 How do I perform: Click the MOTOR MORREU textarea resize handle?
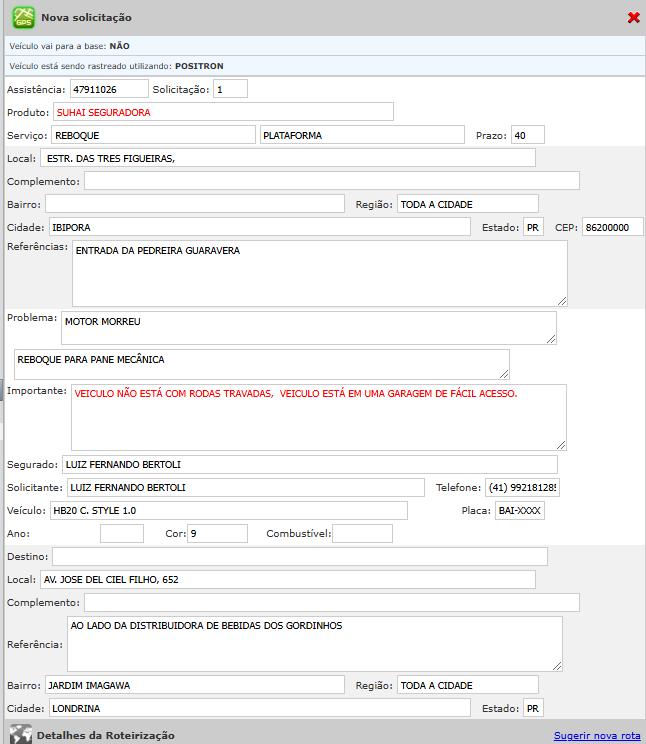tap(551, 338)
